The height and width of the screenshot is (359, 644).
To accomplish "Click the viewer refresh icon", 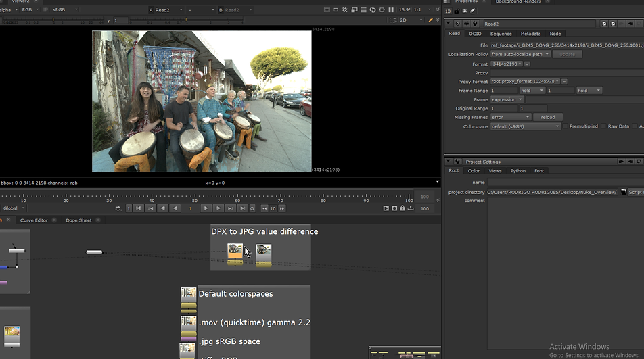I will 373,10.
